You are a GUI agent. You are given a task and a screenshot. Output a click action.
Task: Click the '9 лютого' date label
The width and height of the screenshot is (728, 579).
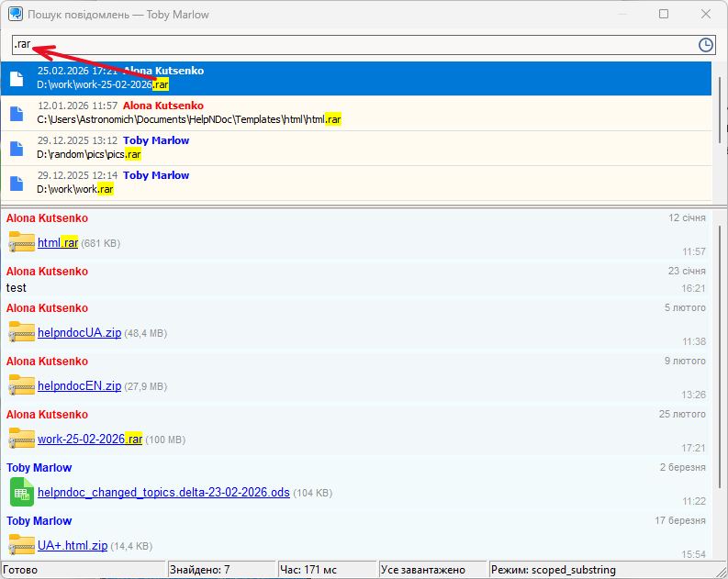pyautogui.click(x=685, y=361)
